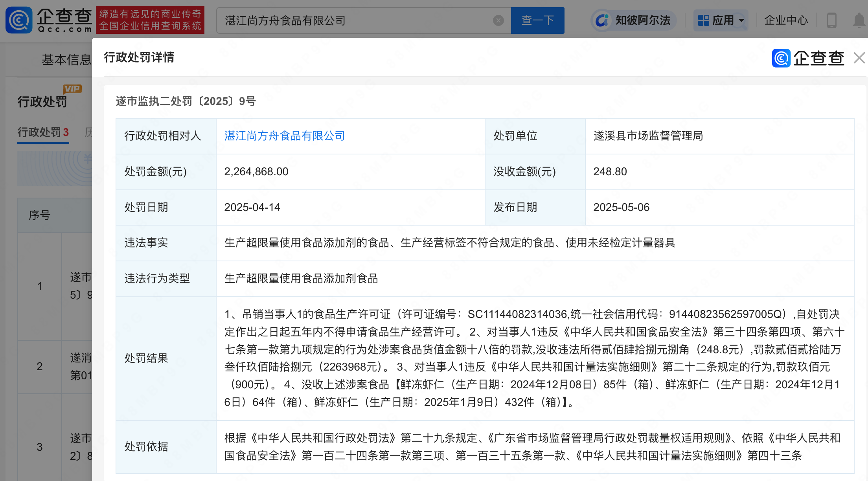Click the VIP badge next to 行政处罚

[72, 89]
